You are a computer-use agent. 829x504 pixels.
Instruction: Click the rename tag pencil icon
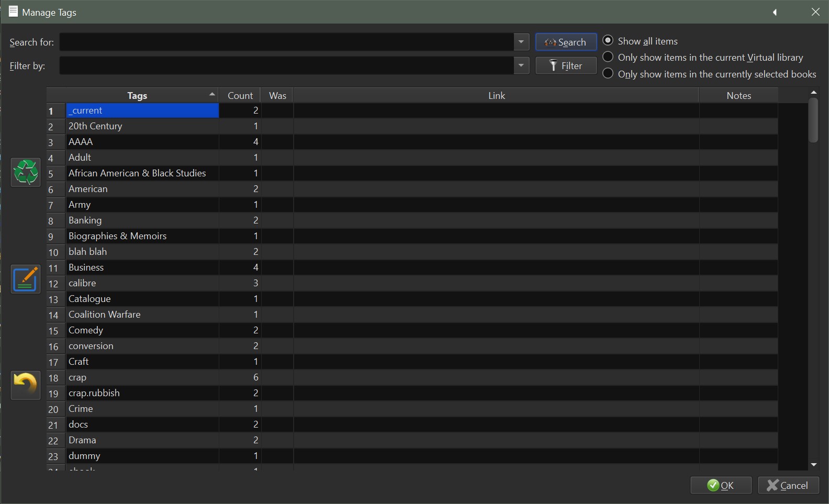pyautogui.click(x=26, y=279)
